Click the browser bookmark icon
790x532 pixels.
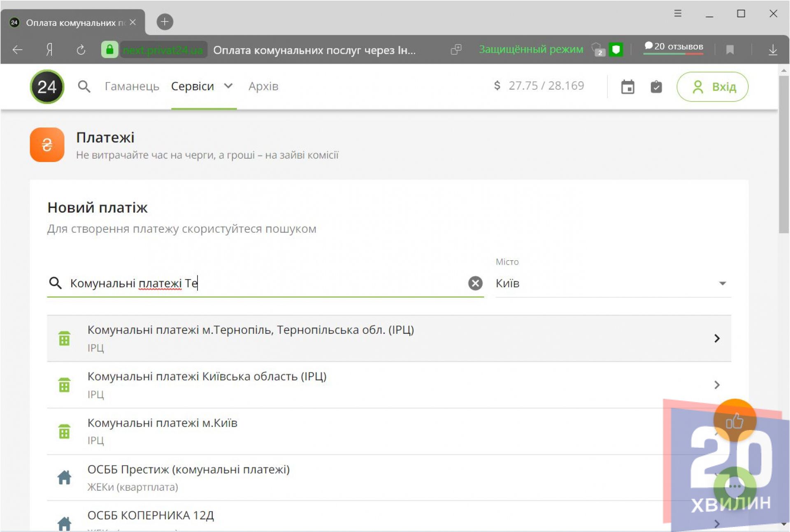coord(730,50)
